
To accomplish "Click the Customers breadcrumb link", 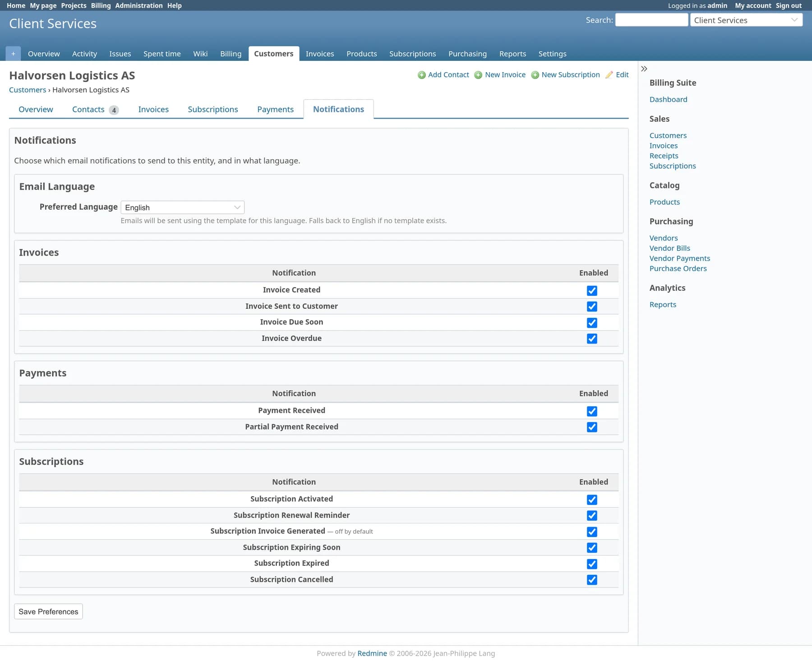I will (28, 90).
